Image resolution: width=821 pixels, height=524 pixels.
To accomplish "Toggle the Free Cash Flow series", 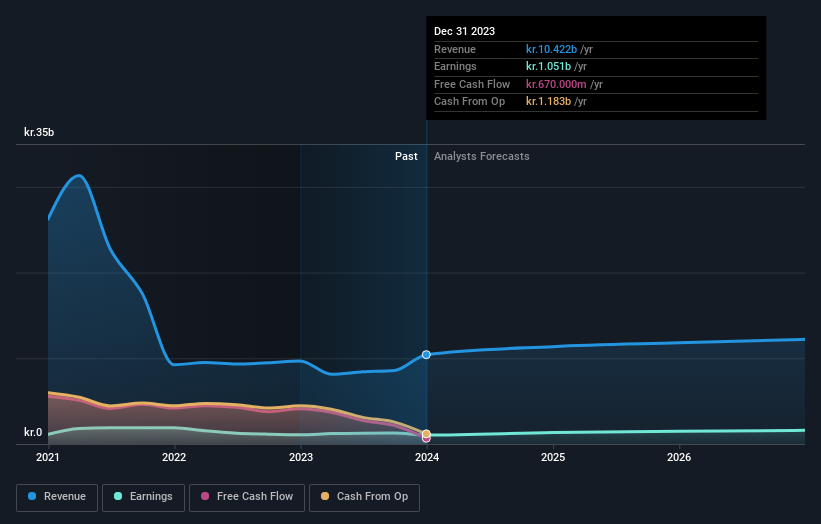I will 247,497.
